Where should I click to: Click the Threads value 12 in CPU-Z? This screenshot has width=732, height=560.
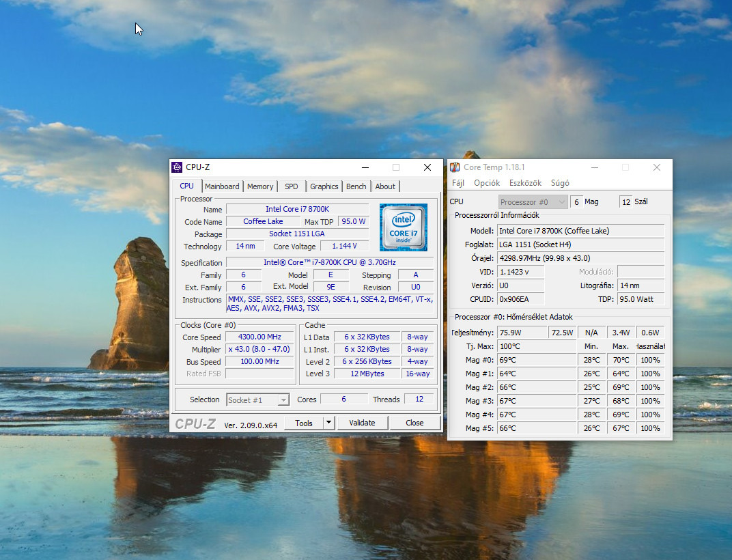tap(419, 400)
